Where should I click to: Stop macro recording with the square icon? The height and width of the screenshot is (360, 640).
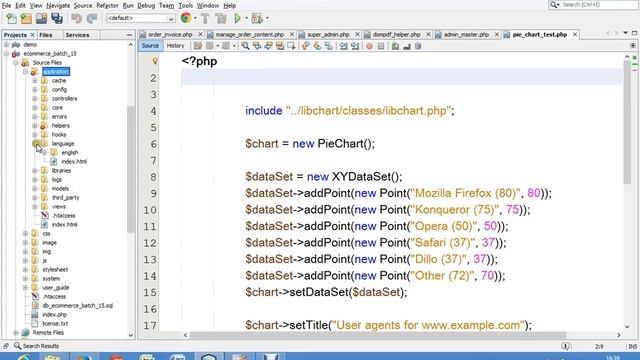381,46
